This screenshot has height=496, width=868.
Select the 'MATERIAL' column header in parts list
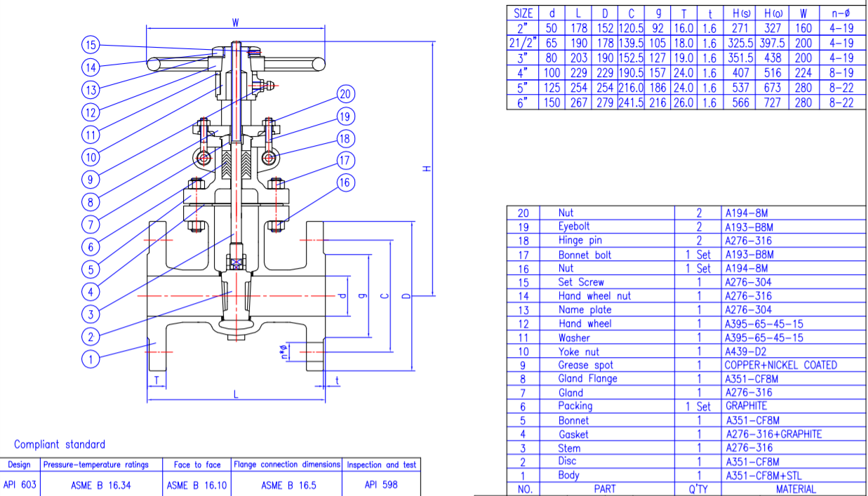[x=795, y=489]
